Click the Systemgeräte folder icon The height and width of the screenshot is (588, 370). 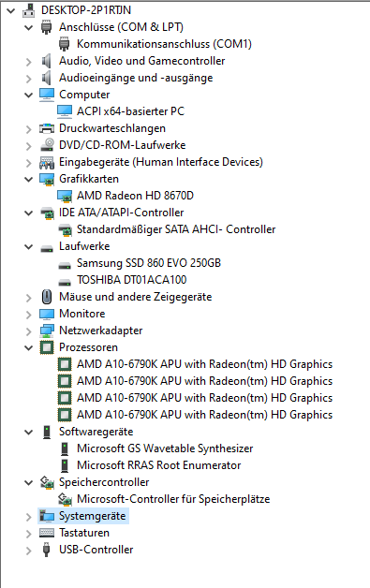(47, 517)
